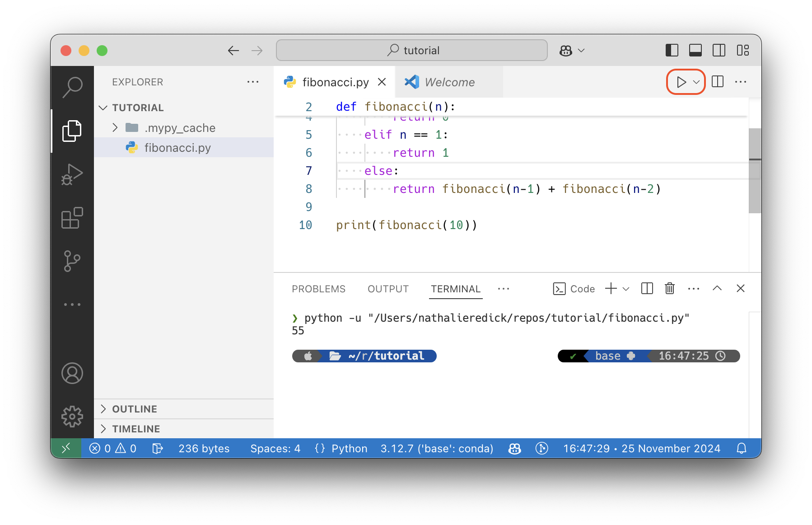Click the ports forwarding status icon
The width and height of the screenshot is (812, 525).
157,448
